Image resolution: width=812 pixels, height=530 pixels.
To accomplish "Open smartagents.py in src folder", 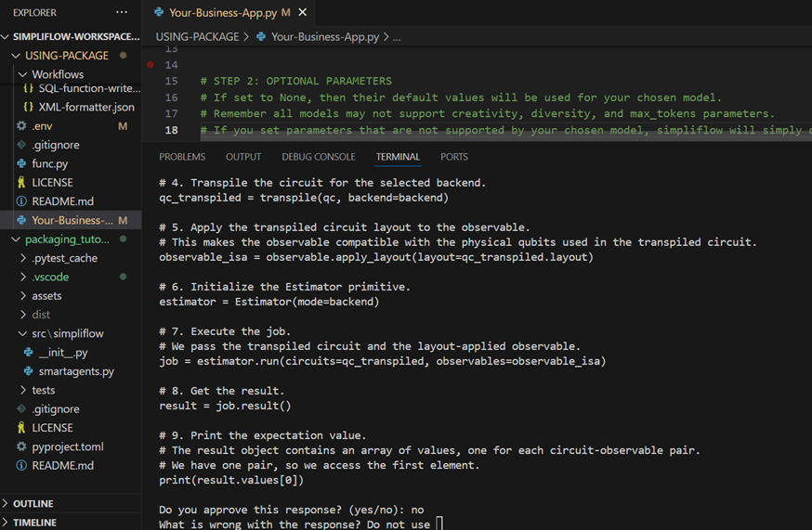I will [76, 371].
